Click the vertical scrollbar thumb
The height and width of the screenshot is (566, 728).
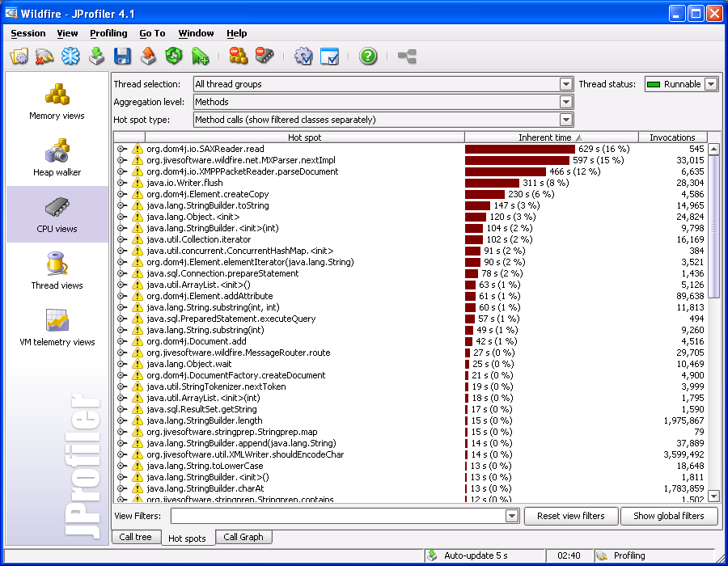pos(714,226)
